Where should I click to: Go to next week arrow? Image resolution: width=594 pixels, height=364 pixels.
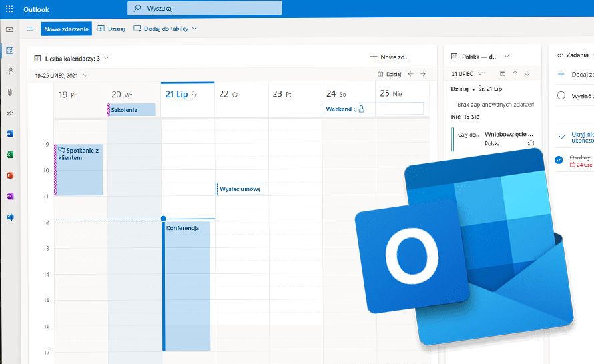422,74
